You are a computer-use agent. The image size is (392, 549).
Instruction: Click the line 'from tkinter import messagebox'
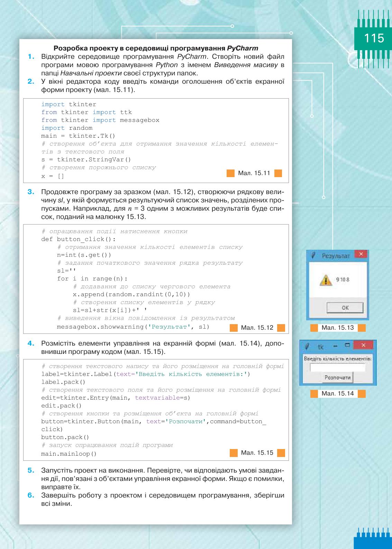(x=100, y=120)
